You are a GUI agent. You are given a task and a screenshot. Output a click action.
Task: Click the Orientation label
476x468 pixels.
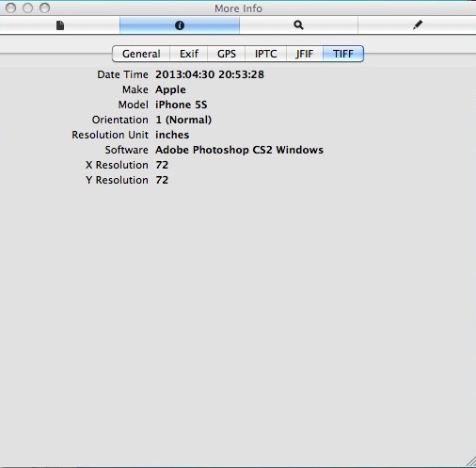coord(120,120)
